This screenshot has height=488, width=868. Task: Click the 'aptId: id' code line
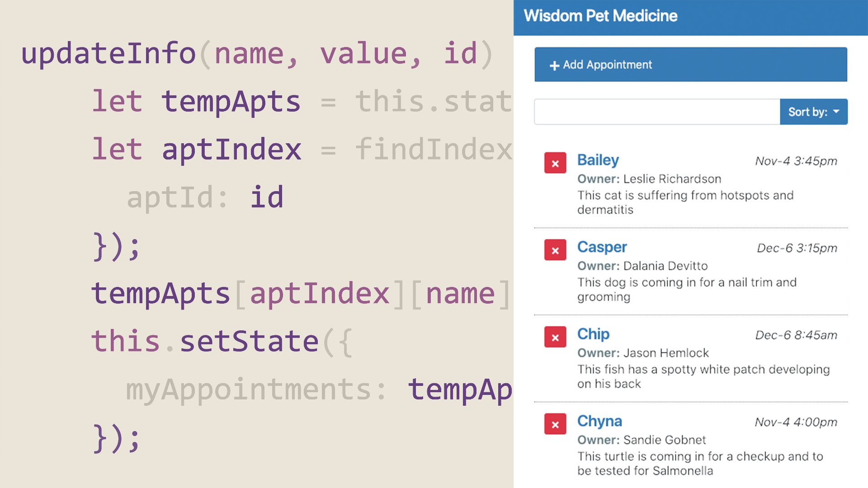205,197
